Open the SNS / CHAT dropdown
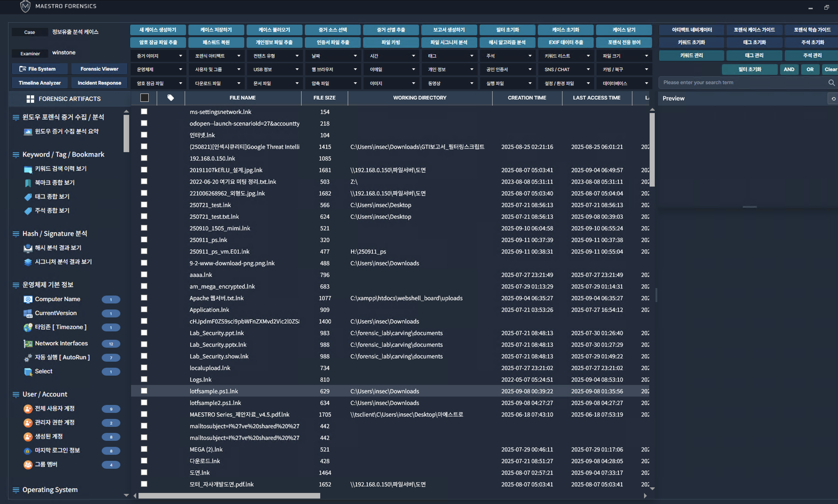The height and width of the screenshot is (504, 838). tap(567, 69)
